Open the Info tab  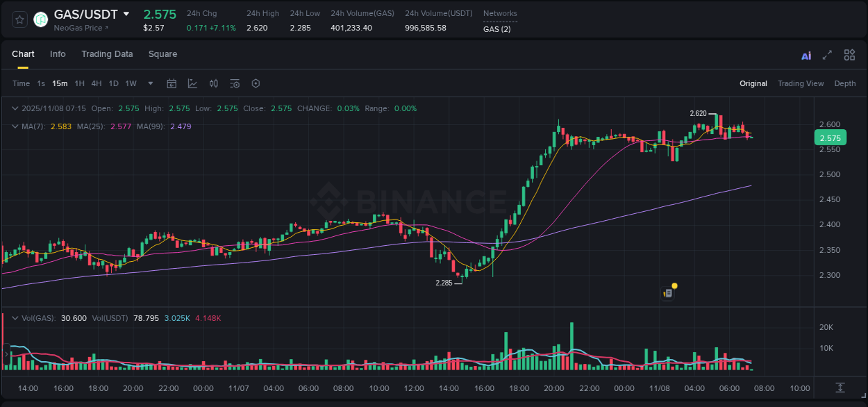58,53
